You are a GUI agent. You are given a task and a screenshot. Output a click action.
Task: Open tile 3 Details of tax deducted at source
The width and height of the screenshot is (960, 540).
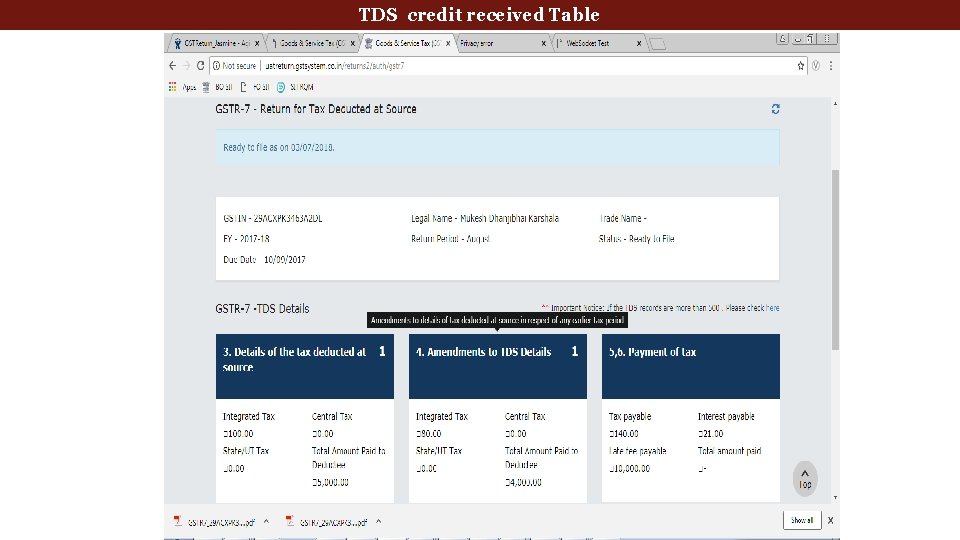tap(305, 366)
